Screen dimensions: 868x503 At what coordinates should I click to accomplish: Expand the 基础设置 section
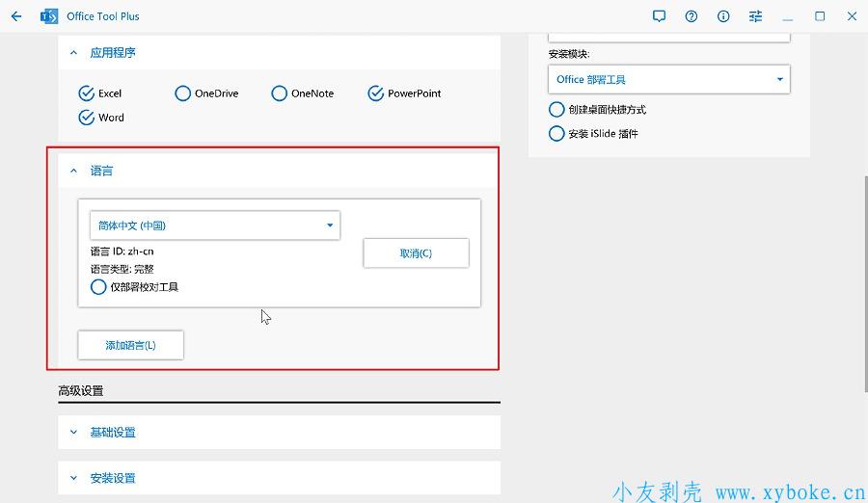click(74, 433)
